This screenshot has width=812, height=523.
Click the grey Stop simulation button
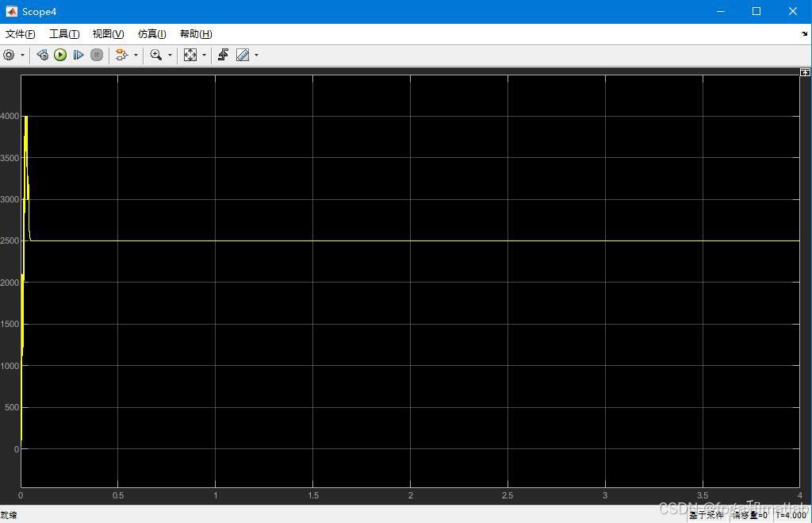click(96, 55)
